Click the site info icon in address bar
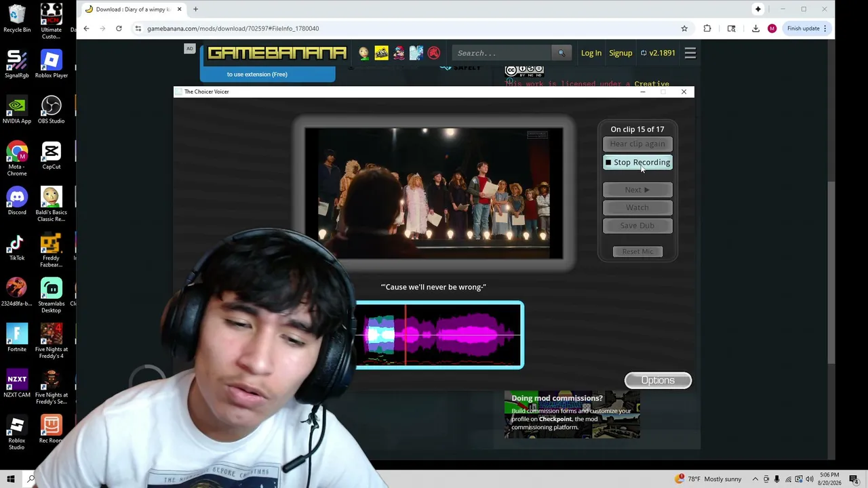The image size is (868, 488). coord(138,28)
